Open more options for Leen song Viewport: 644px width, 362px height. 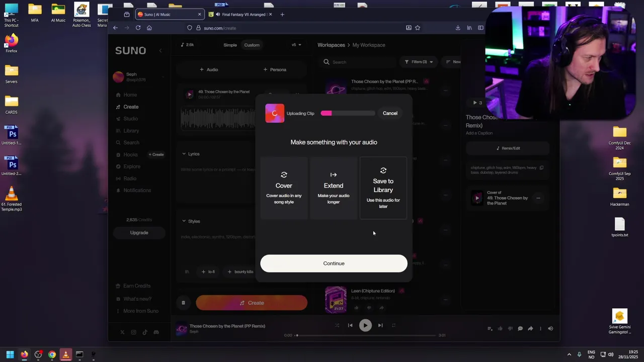pos(445,300)
